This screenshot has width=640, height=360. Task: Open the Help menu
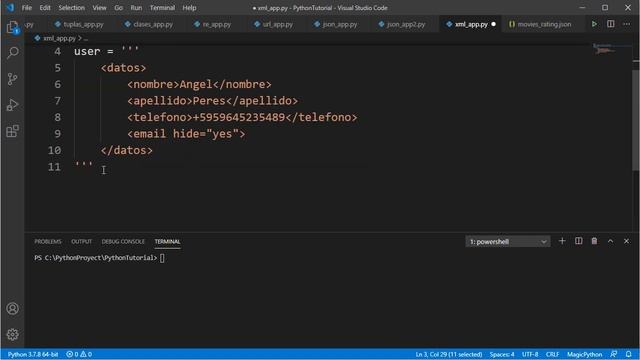coord(189,8)
